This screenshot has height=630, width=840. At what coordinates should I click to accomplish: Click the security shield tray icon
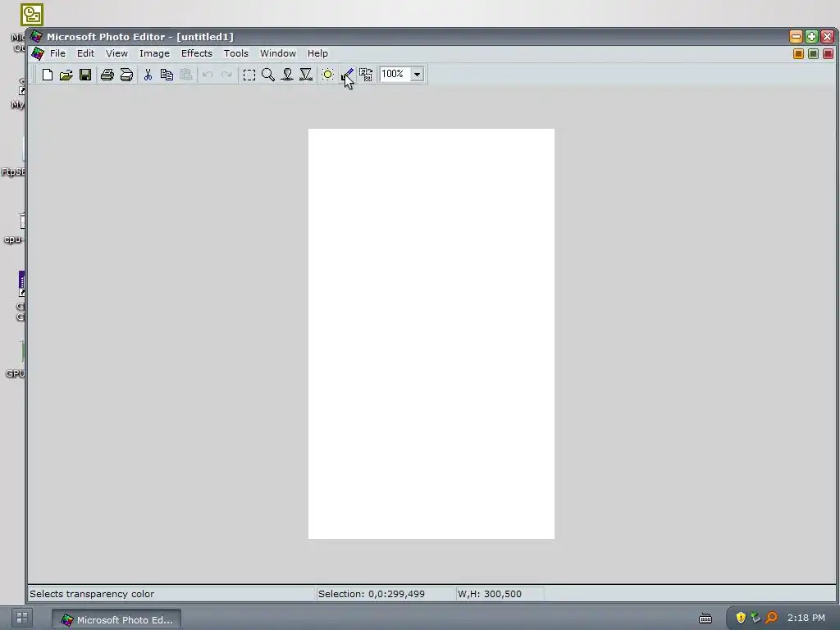coord(741,618)
